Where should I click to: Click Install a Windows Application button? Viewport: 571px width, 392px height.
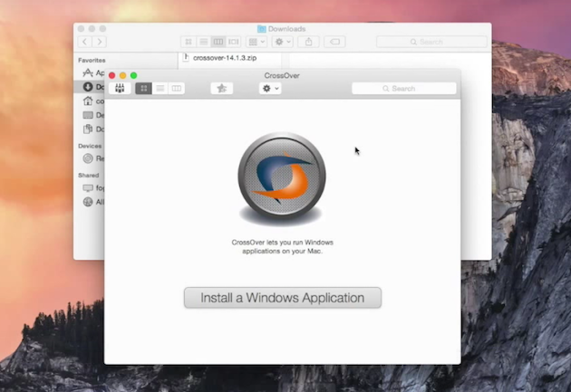283,298
